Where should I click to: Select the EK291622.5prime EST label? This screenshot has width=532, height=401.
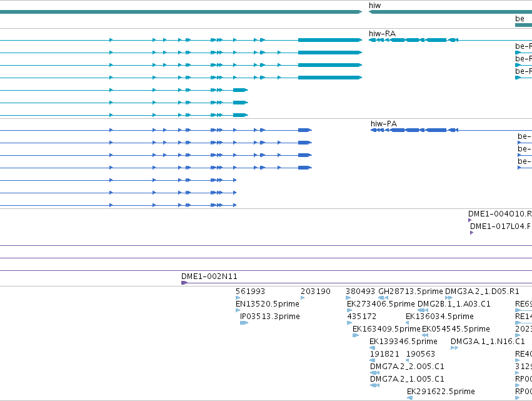click(x=441, y=392)
